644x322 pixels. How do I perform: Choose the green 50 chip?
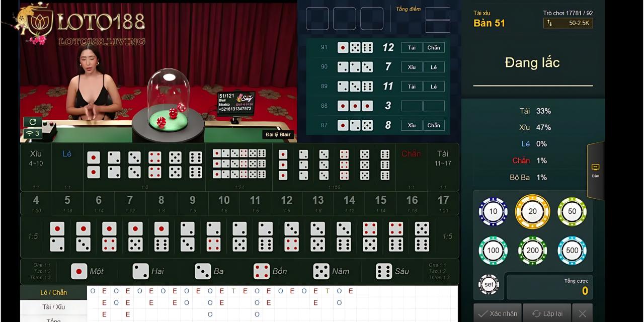click(572, 212)
